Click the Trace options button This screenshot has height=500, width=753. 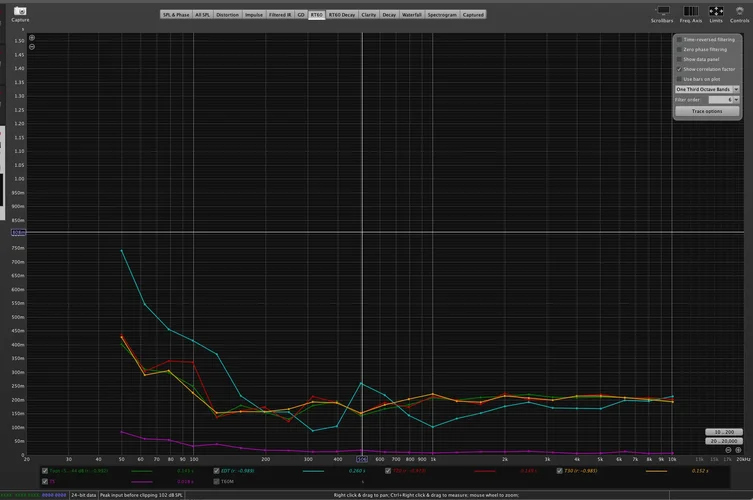[707, 111]
